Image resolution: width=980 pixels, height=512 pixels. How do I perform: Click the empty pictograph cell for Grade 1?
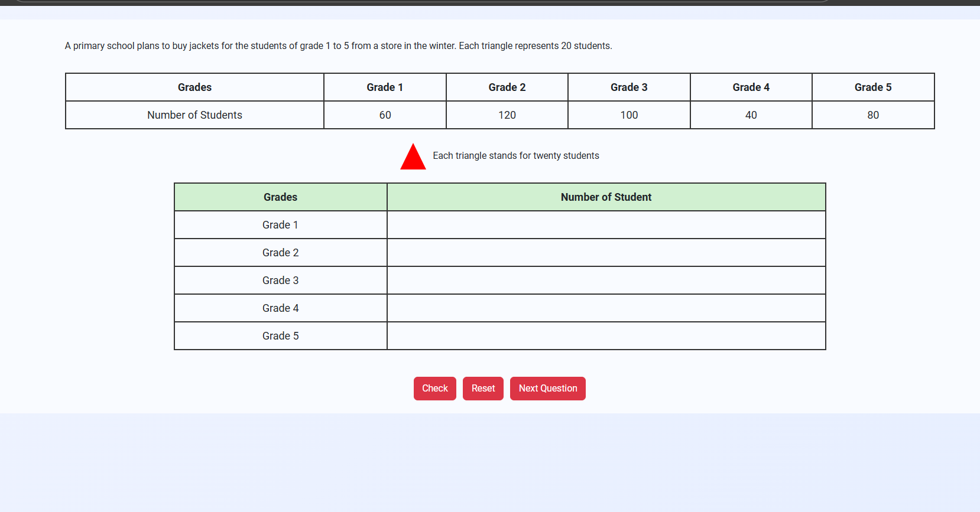[x=606, y=225]
